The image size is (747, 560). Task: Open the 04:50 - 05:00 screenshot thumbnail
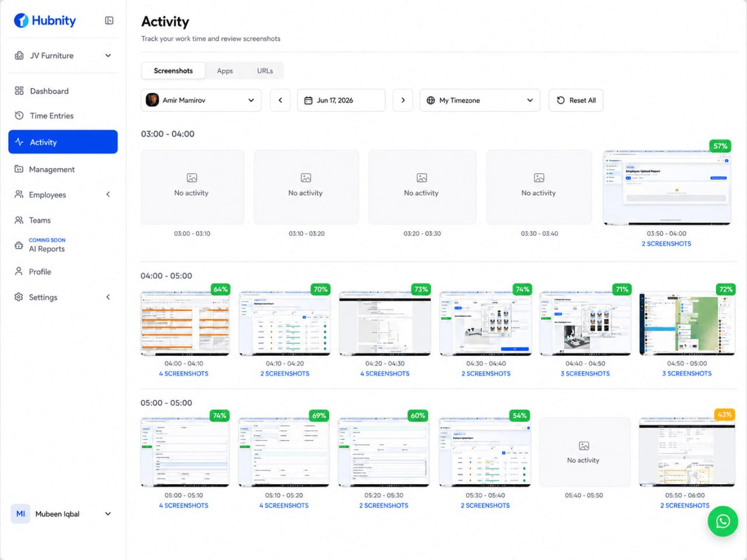(x=687, y=324)
